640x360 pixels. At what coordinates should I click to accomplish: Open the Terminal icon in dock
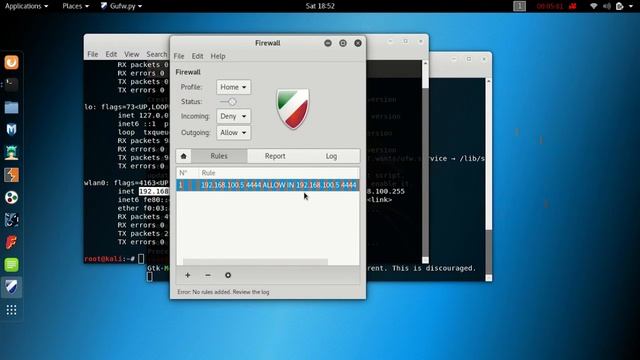point(11,85)
